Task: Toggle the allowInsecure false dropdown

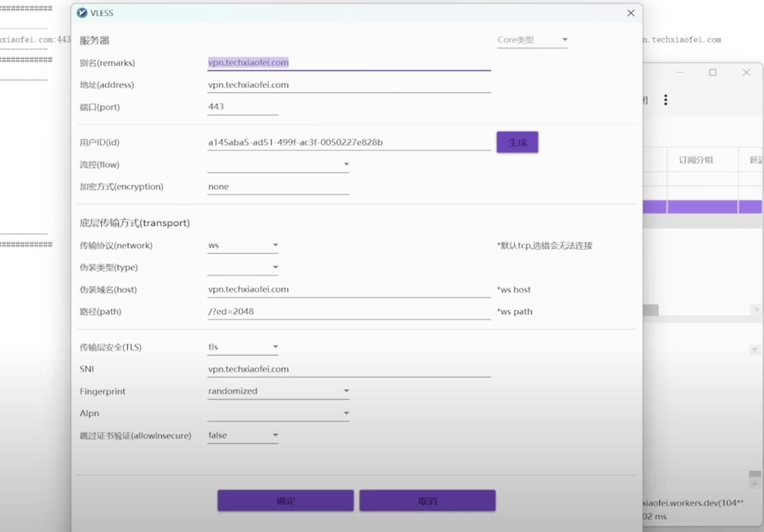Action: pos(243,436)
